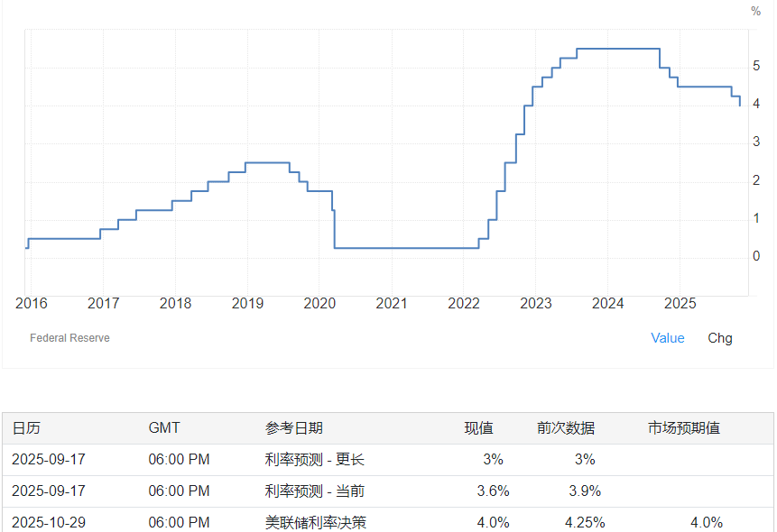The image size is (777, 532).
Task: Click the 2020 label on x-axis
Action: pos(319,304)
